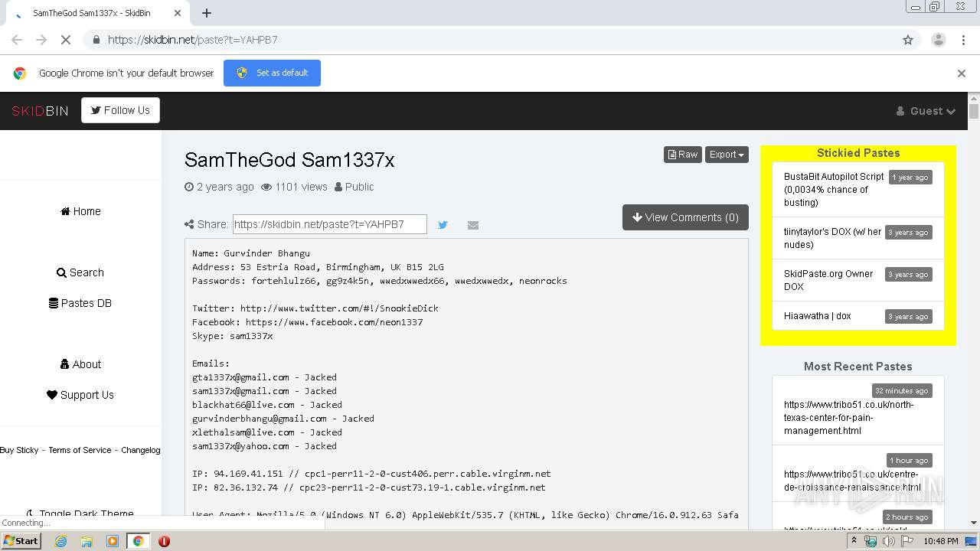Click the share URL input field
The image size is (980, 551).
(x=329, y=224)
